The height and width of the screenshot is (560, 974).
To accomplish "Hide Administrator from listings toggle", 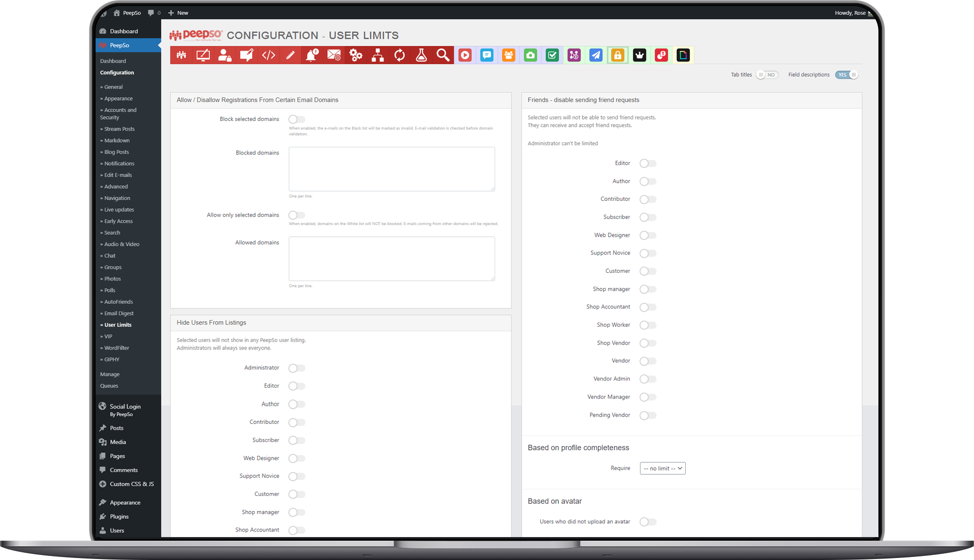I will pos(297,368).
